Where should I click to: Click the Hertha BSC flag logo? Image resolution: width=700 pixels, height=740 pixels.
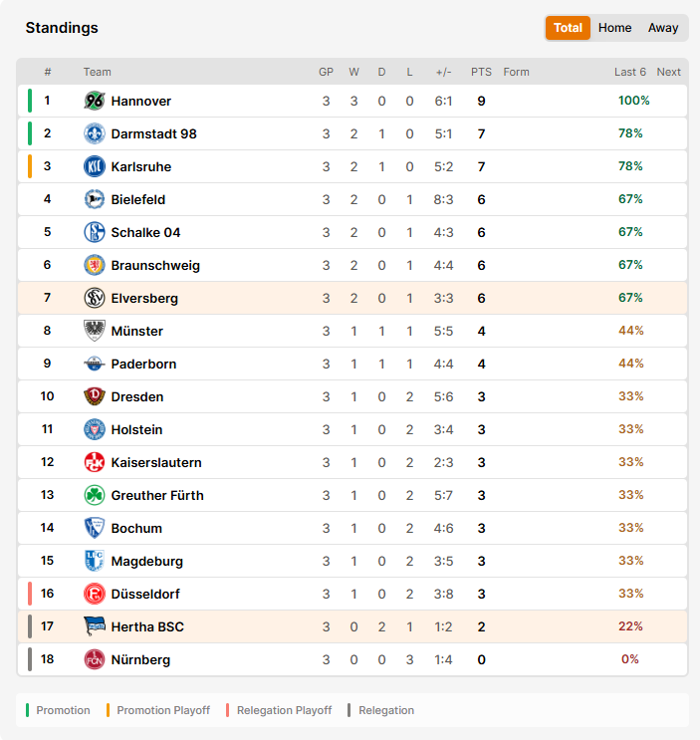(x=95, y=626)
